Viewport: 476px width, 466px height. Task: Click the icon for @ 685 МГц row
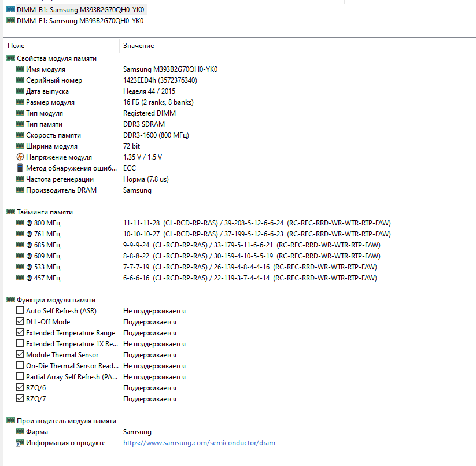pos(20,245)
